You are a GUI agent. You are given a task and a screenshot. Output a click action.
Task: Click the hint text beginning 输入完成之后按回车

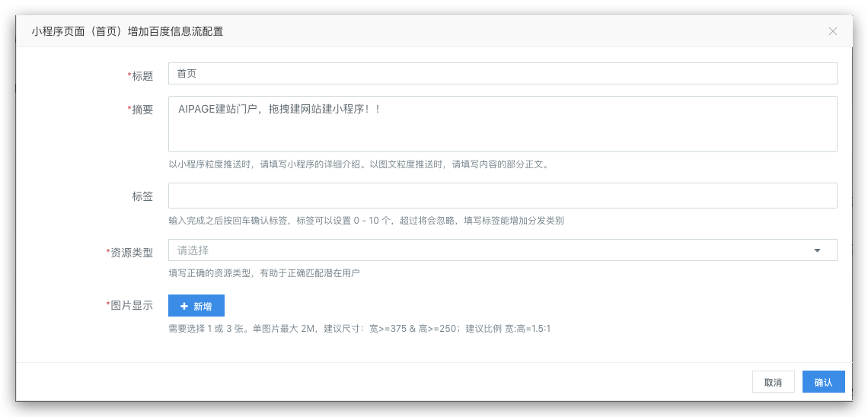(x=366, y=221)
